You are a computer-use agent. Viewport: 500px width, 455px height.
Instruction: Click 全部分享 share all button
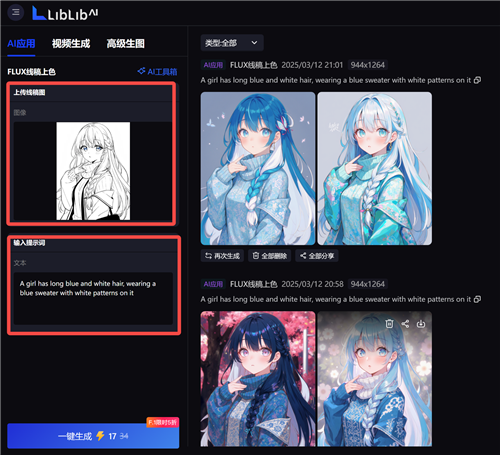tap(317, 256)
